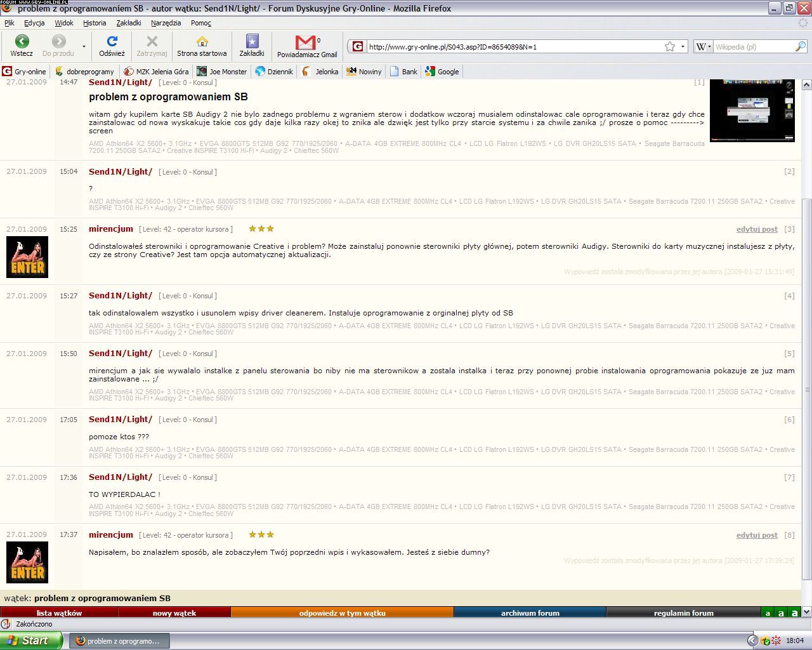Click the Wikipedia search magnifier icon

click(x=800, y=46)
